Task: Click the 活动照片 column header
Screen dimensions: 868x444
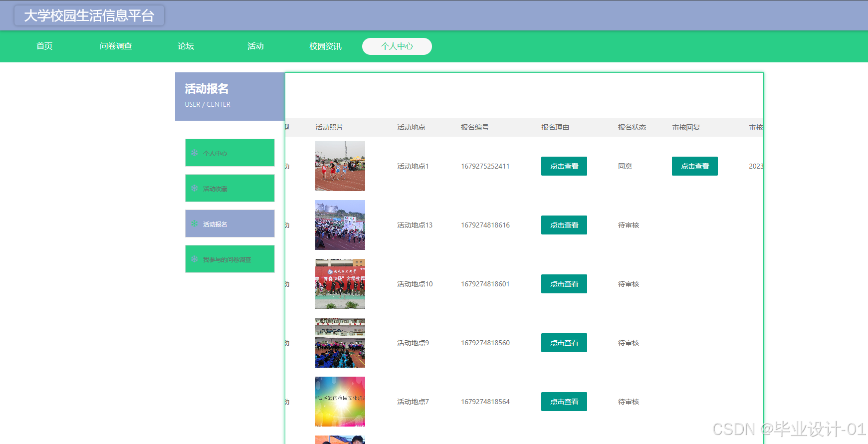Action: (329, 127)
